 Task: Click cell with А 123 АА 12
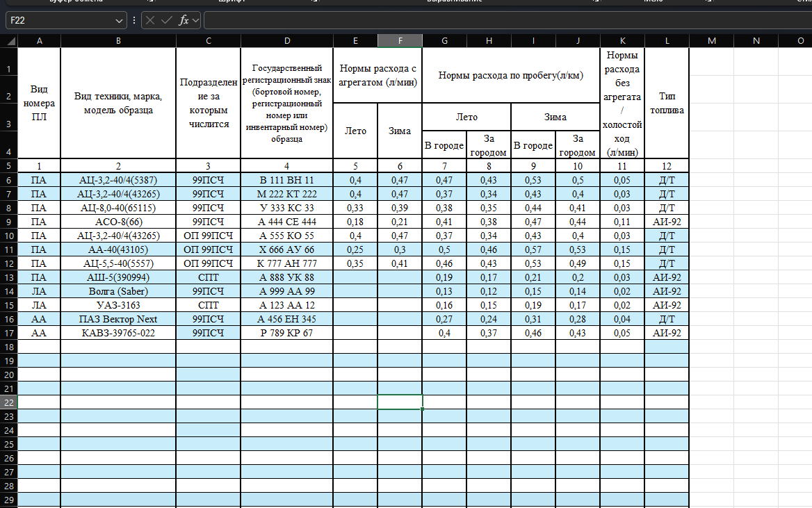287,305
